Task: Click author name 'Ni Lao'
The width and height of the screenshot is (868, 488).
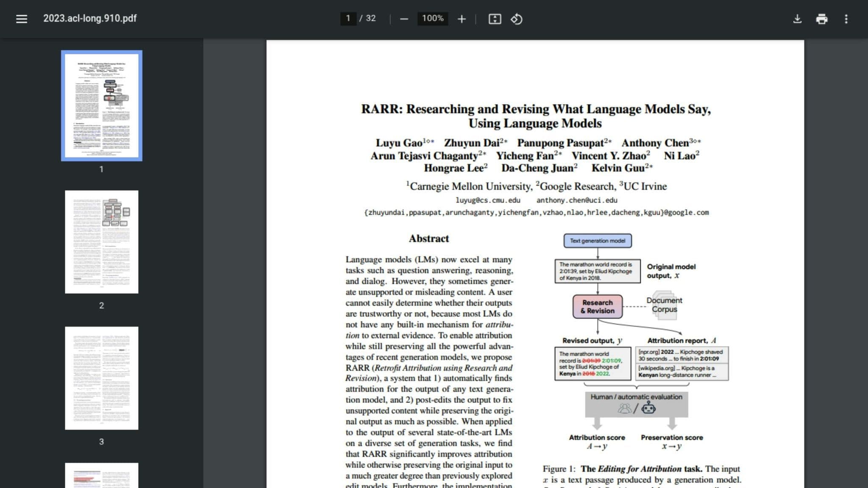Action: [x=679, y=155]
